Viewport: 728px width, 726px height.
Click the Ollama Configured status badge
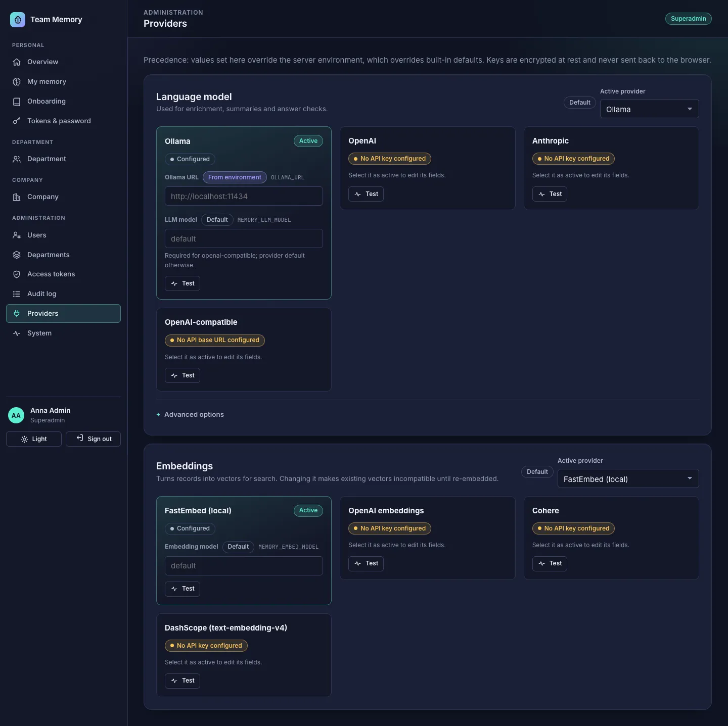coord(190,159)
